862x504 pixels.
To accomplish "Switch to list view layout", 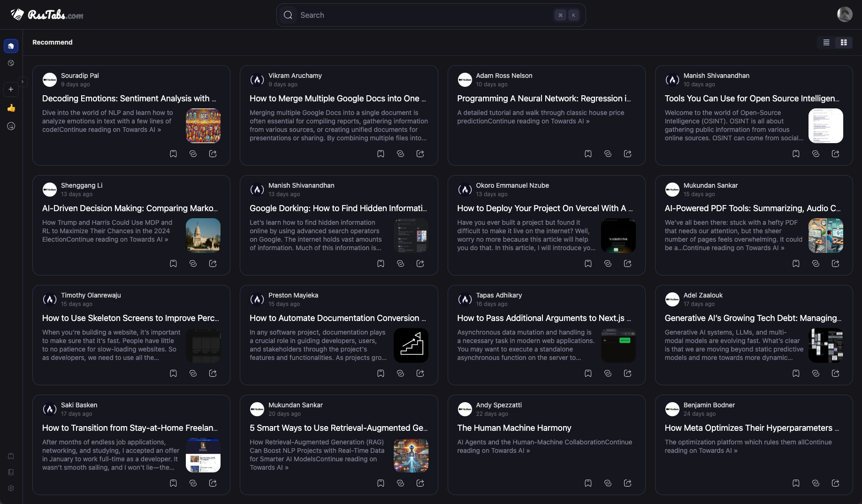I will (x=826, y=42).
